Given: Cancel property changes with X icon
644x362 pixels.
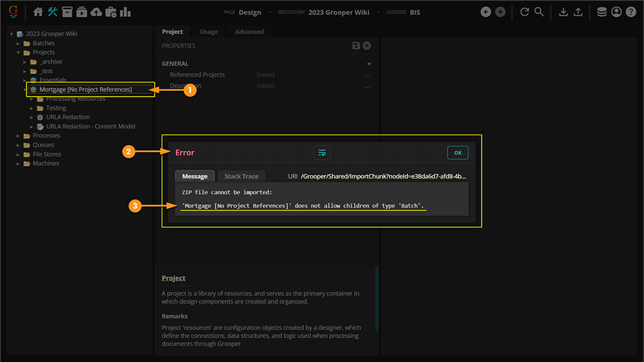Looking at the screenshot, I should (367, 46).
